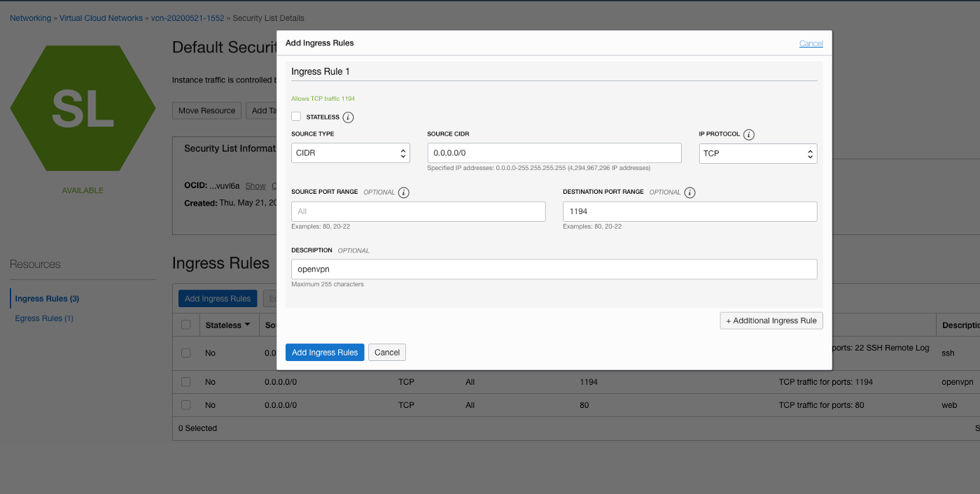The height and width of the screenshot is (494, 980).
Task: Click the Move Resource button
Action: tap(207, 111)
